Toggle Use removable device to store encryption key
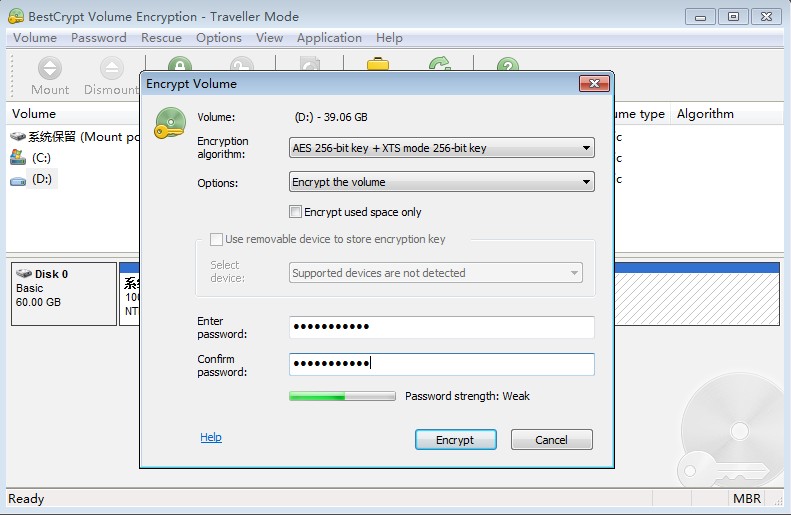 click(216, 239)
